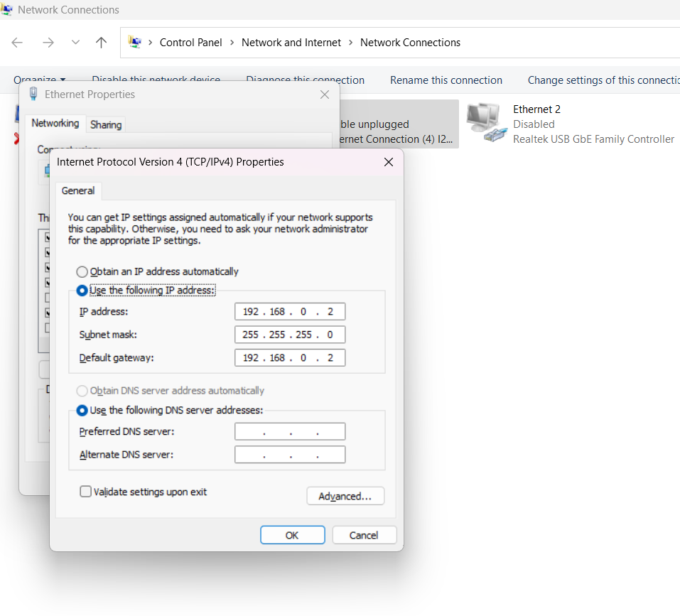This screenshot has height=616, width=680.
Task: Click the Network Connections icon in the title bar
Action: click(x=9, y=9)
